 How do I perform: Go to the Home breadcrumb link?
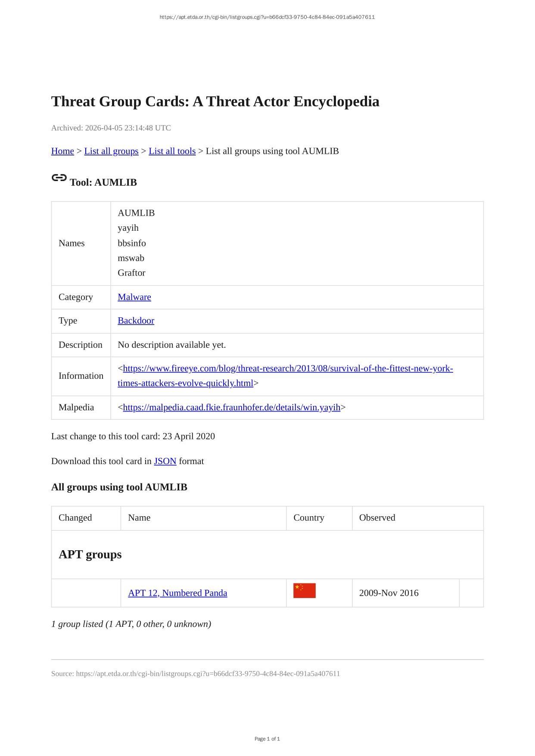pyautogui.click(x=62, y=151)
